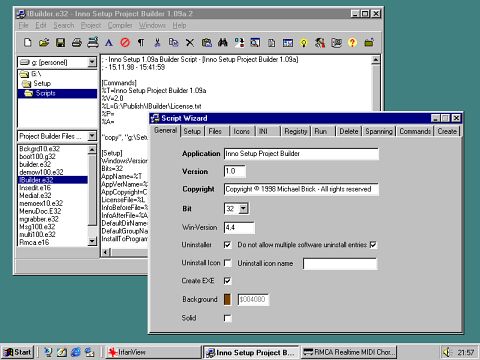Open the Compiler menu
This screenshot has width=480, height=360.
click(x=120, y=25)
